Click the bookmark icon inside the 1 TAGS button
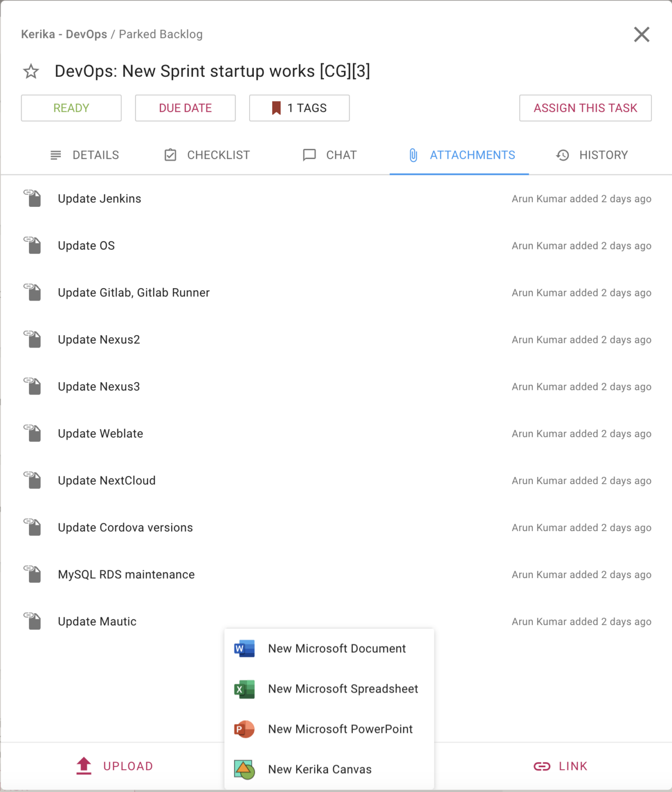 [275, 108]
